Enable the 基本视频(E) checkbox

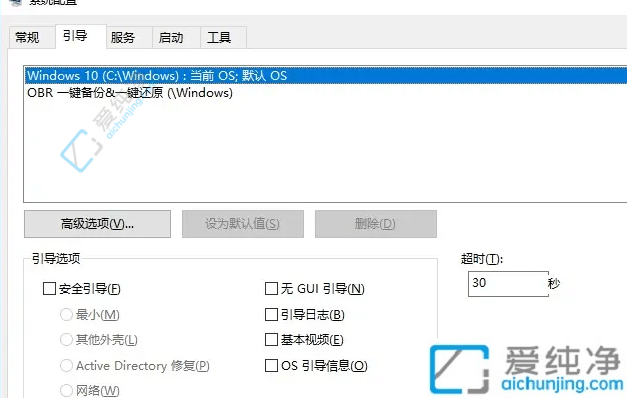click(x=272, y=340)
